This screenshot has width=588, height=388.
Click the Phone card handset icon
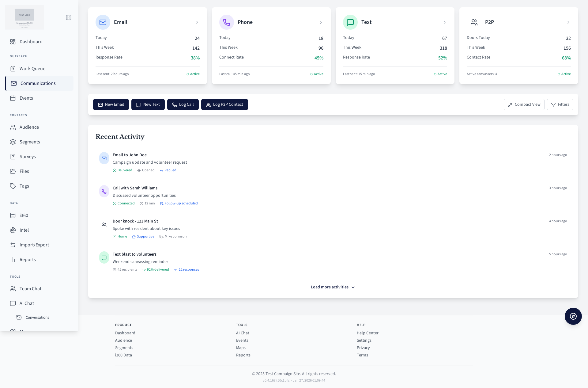[227, 22]
